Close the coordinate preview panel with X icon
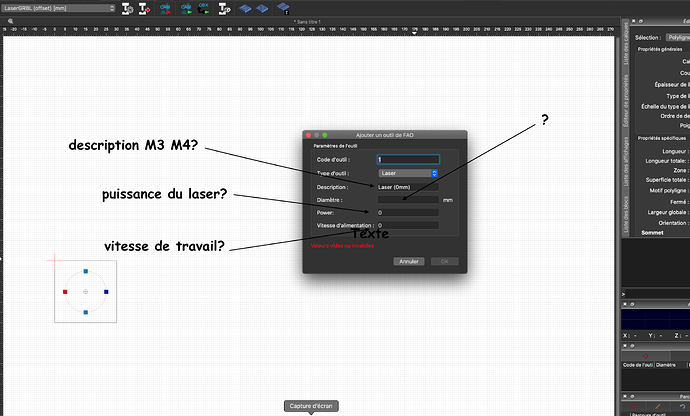Viewport: 690px width, 416px height. click(x=625, y=304)
